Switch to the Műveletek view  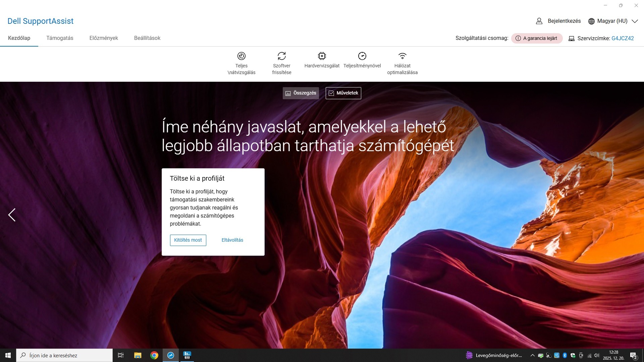[x=343, y=93]
